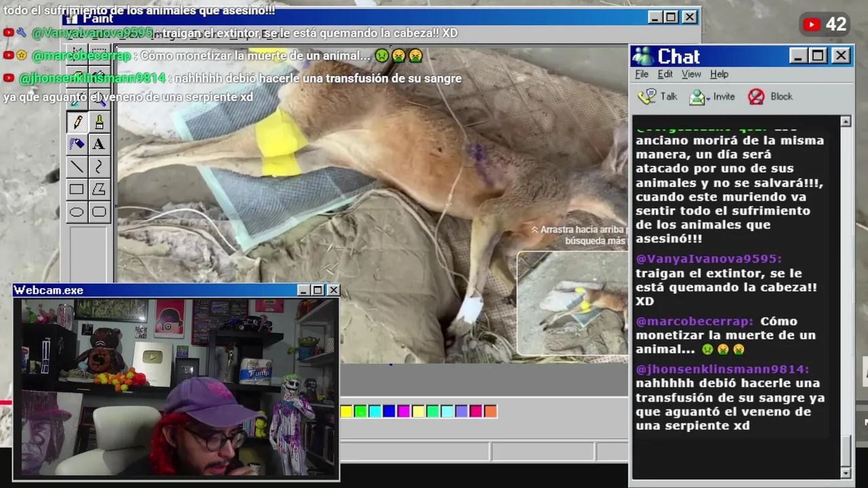
Task: Click username @marcobecerrap in Chat window
Action: pyautogui.click(x=694, y=321)
